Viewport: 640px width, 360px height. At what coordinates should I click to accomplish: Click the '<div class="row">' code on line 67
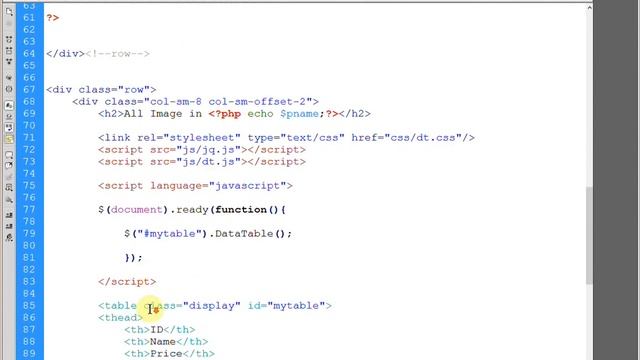click(101, 90)
